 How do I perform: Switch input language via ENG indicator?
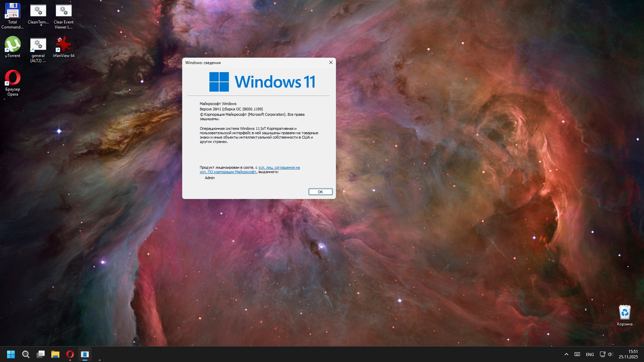pos(590,354)
